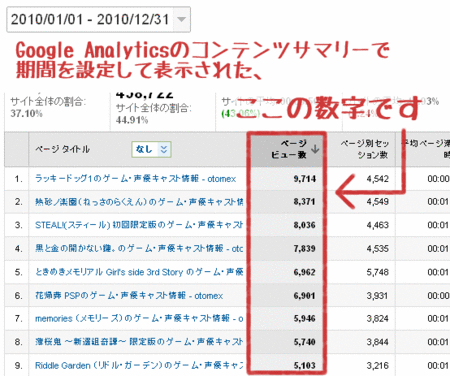Sort by ページ別セッション数 column header
450x376 pixels.
tap(365, 149)
